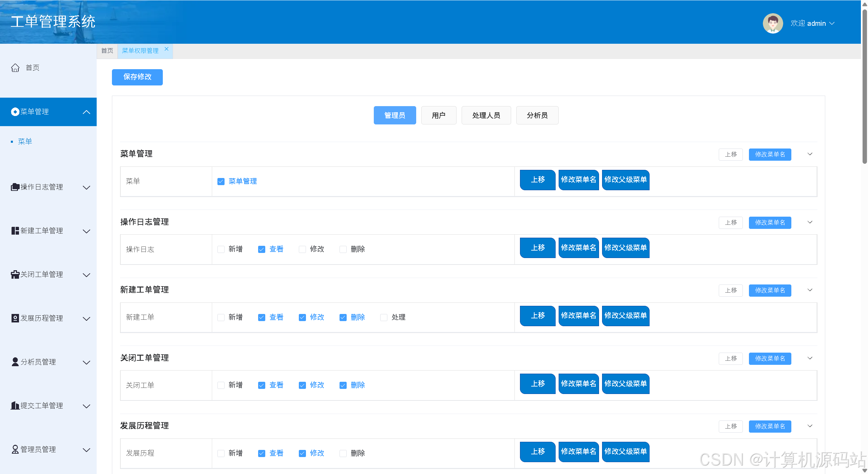Click the 提交工单管理 building icon
This screenshot has width=868, height=474.
(x=15, y=406)
